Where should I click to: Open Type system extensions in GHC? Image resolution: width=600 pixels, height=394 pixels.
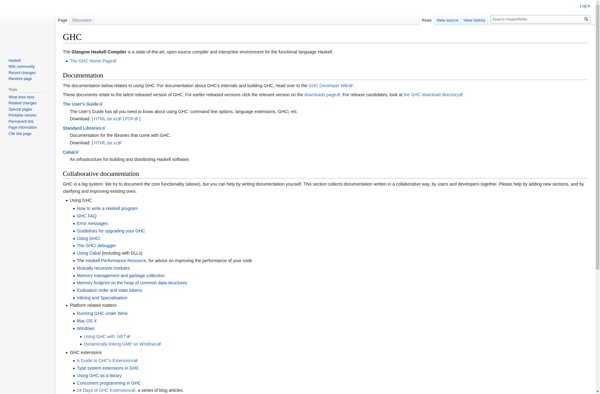click(x=108, y=368)
